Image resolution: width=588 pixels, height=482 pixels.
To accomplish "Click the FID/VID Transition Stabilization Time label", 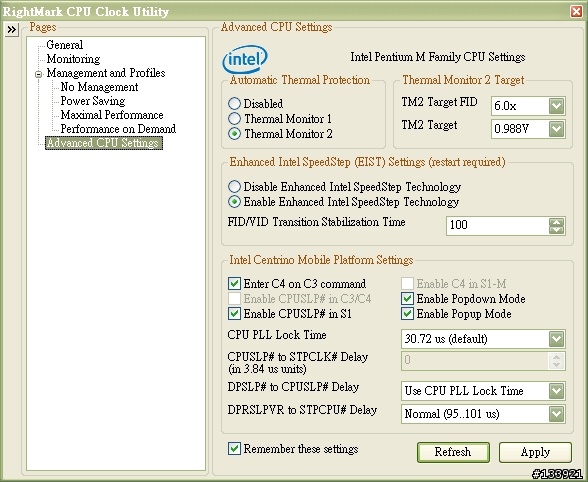I will pos(316,222).
